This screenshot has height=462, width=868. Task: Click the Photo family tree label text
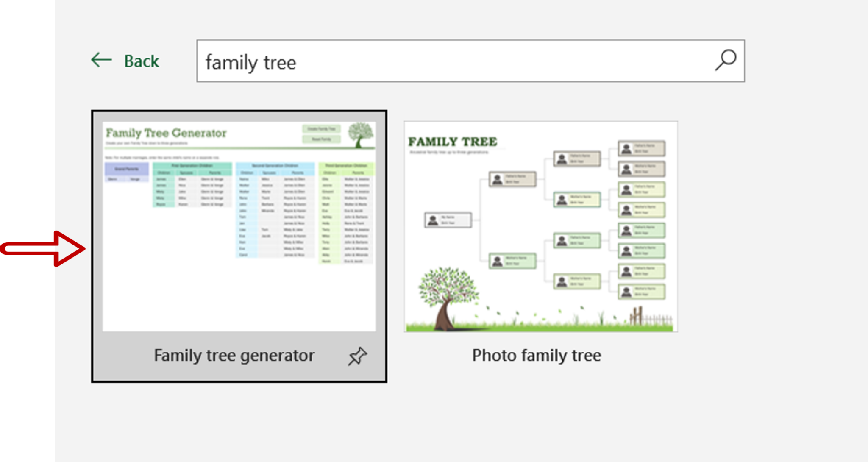tap(536, 356)
